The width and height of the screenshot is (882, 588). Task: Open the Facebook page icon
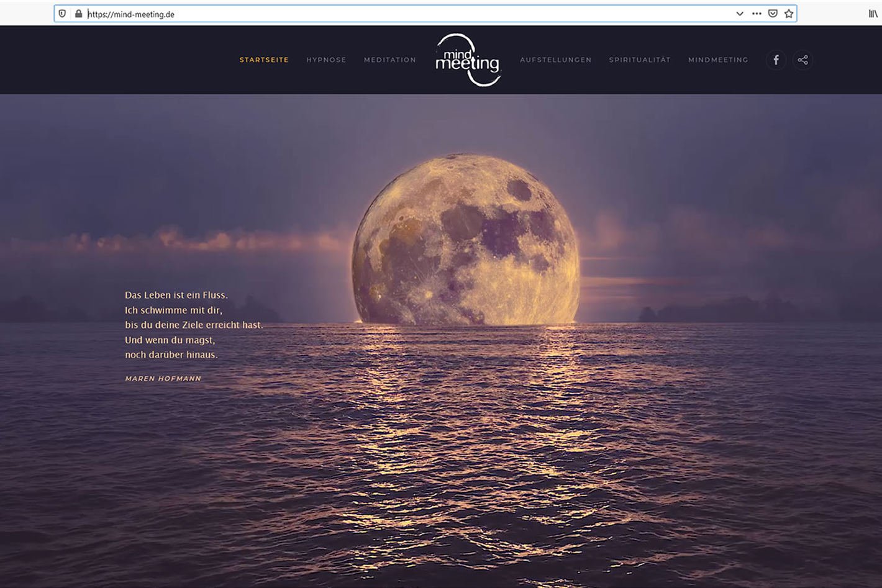[776, 60]
